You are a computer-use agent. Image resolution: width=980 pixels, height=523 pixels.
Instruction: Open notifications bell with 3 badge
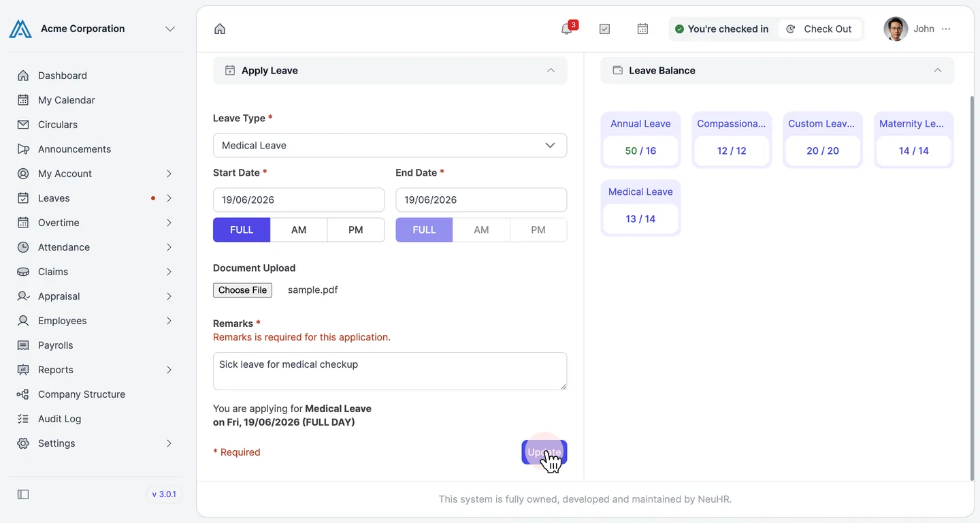(x=567, y=29)
